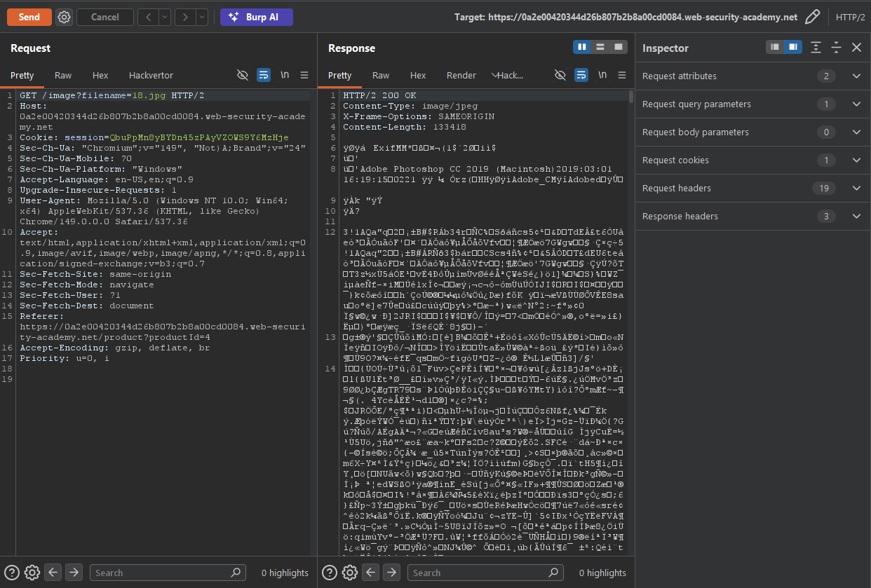Go to next search match in Request
This screenshot has width=871, height=588.
[x=74, y=572]
